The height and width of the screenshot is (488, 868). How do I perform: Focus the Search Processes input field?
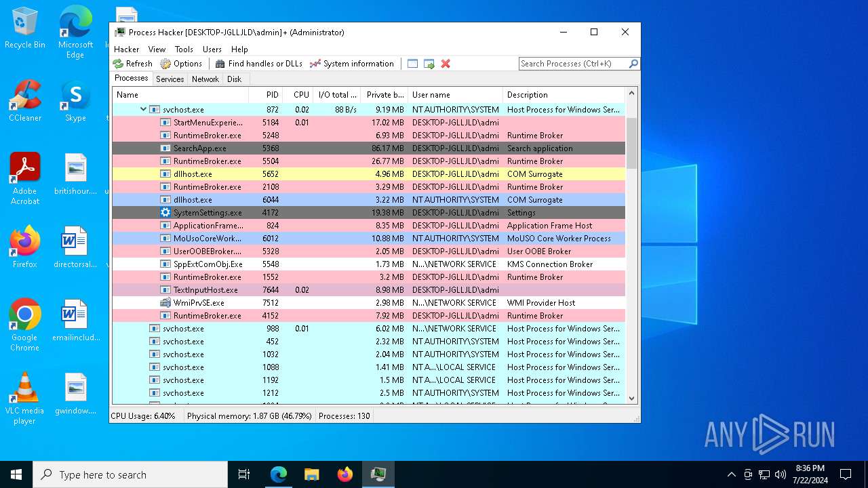(573, 64)
